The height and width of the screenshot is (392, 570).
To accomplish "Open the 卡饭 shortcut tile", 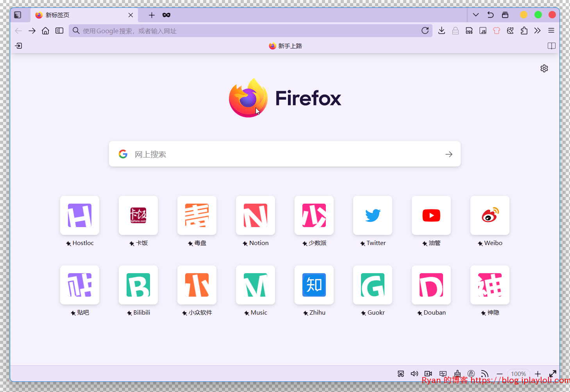I will coord(138,215).
